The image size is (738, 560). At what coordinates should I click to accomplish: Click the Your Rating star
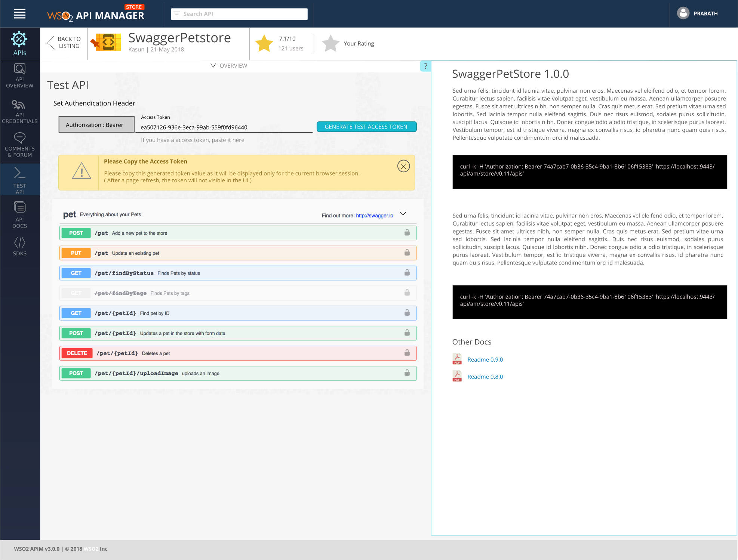[330, 43]
